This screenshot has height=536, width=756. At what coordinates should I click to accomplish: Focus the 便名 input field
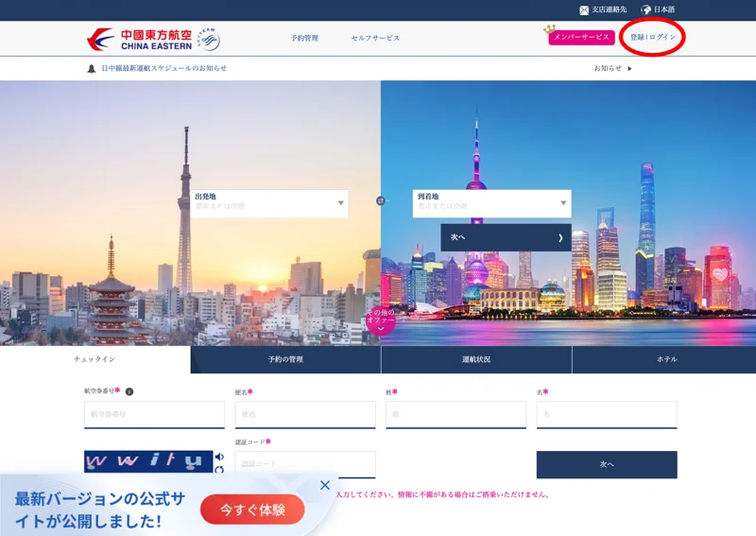pyautogui.click(x=305, y=414)
